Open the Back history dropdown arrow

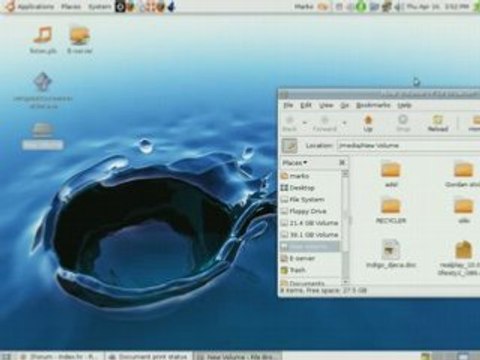[304, 123]
